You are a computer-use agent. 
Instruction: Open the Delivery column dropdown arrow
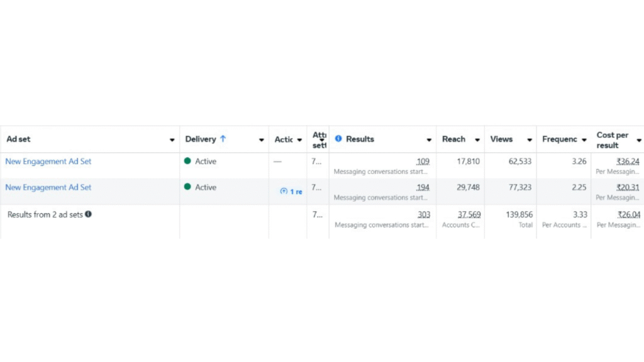pyautogui.click(x=262, y=140)
